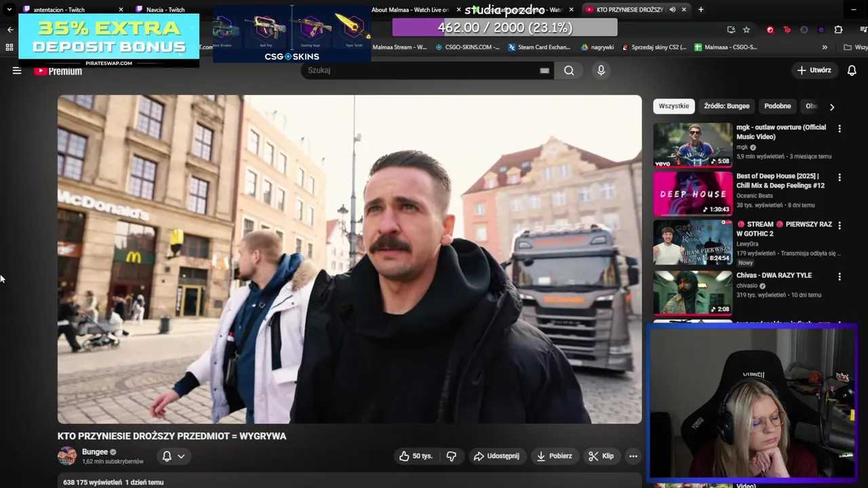
Task: Open the browser extensions puzzle icon
Action: 838,29
